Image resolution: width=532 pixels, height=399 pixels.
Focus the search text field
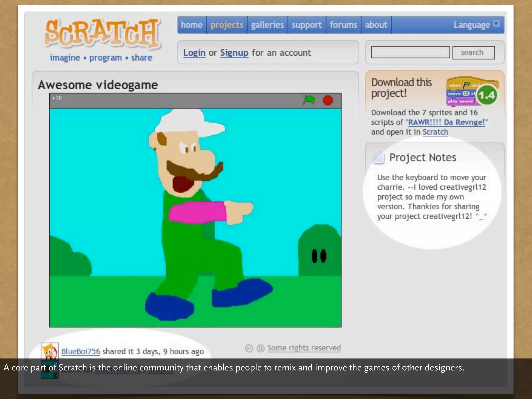click(x=410, y=52)
